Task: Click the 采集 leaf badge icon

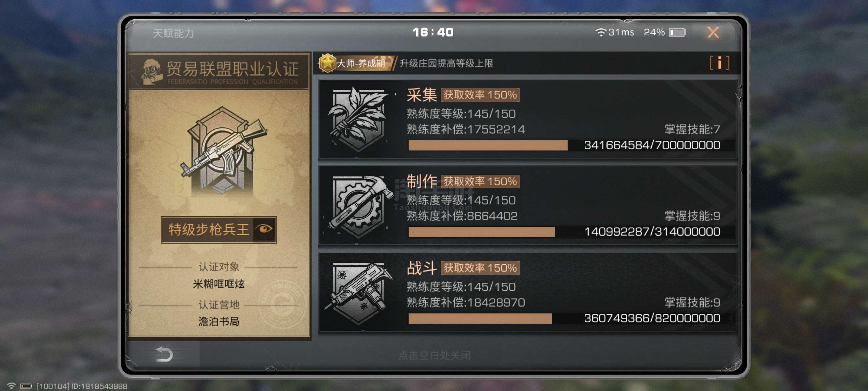Action: (x=358, y=119)
